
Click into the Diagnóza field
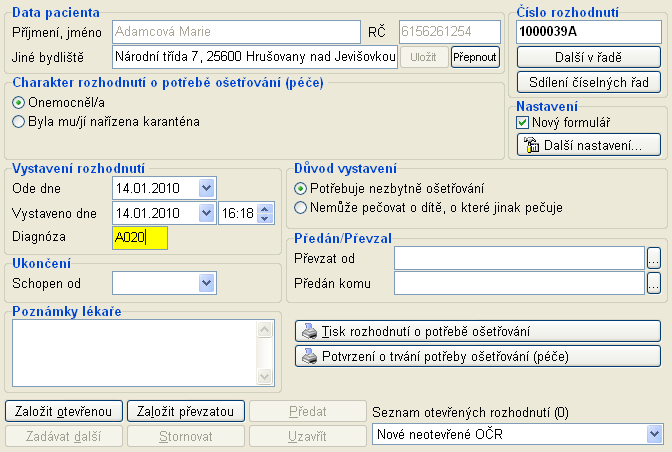[x=141, y=238]
